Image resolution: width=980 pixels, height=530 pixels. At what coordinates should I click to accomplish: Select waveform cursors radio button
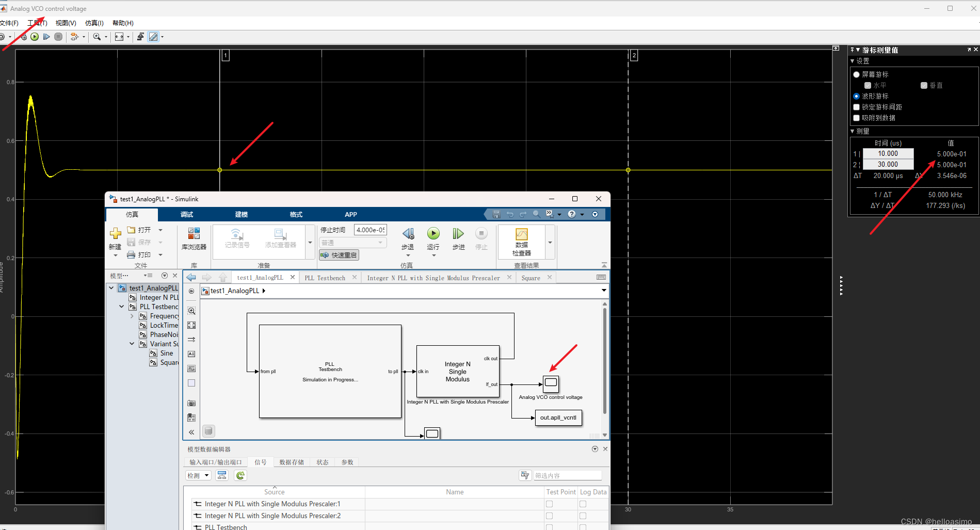click(x=857, y=96)
